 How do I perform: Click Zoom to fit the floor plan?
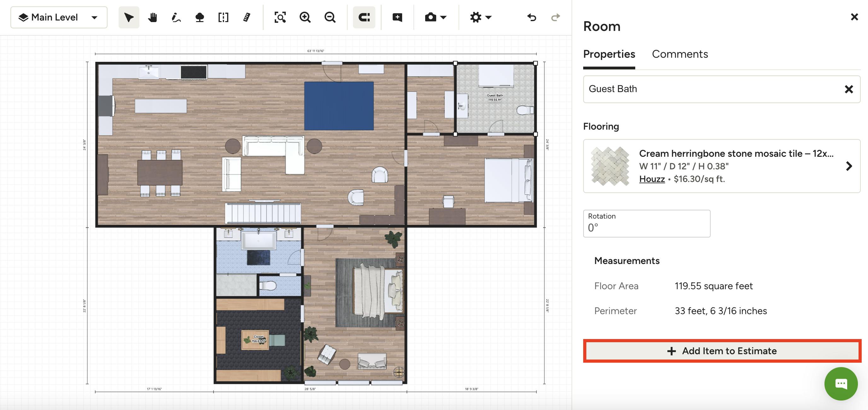click(x=280, y=17)
